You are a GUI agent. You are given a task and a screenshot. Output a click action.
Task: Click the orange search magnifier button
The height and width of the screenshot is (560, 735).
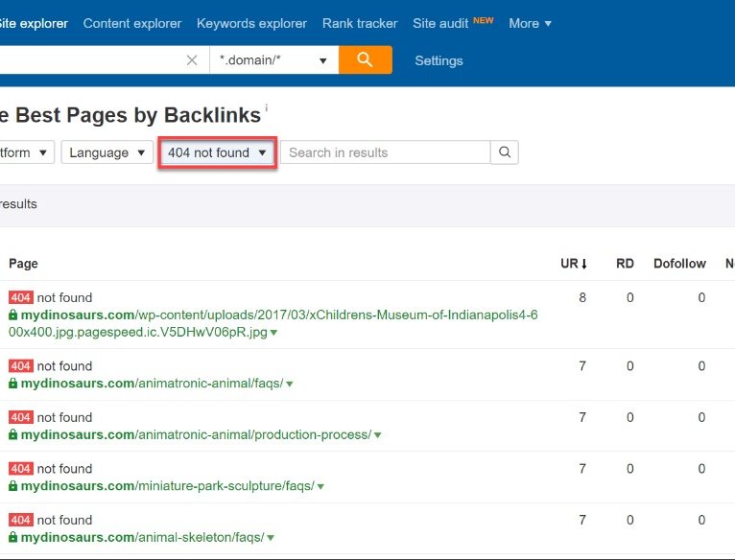365,60
